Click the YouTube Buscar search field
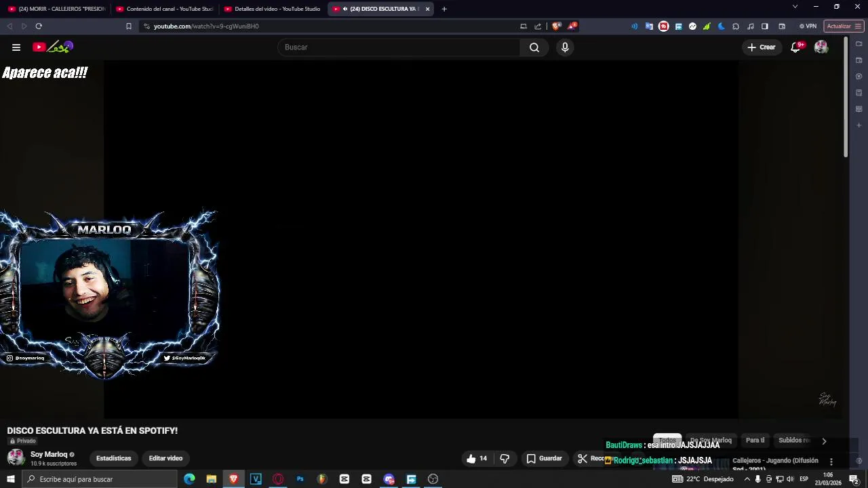Image resolution: width=868 pixels, height=488 pixels. (x=399, y=47)
